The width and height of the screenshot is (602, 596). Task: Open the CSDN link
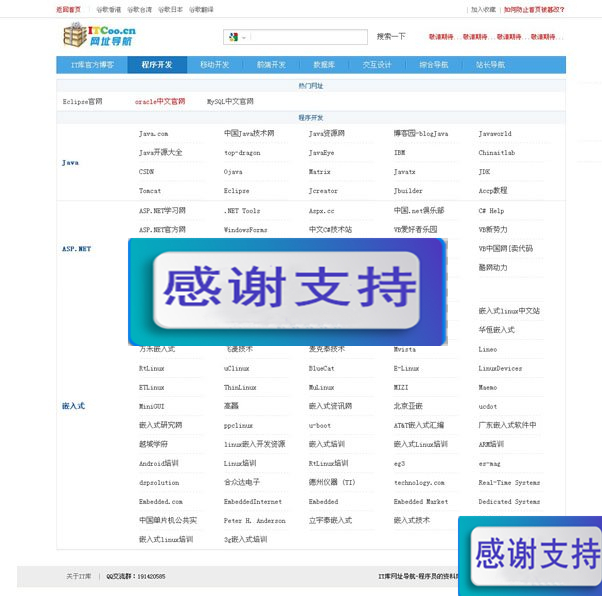point(146,172)
